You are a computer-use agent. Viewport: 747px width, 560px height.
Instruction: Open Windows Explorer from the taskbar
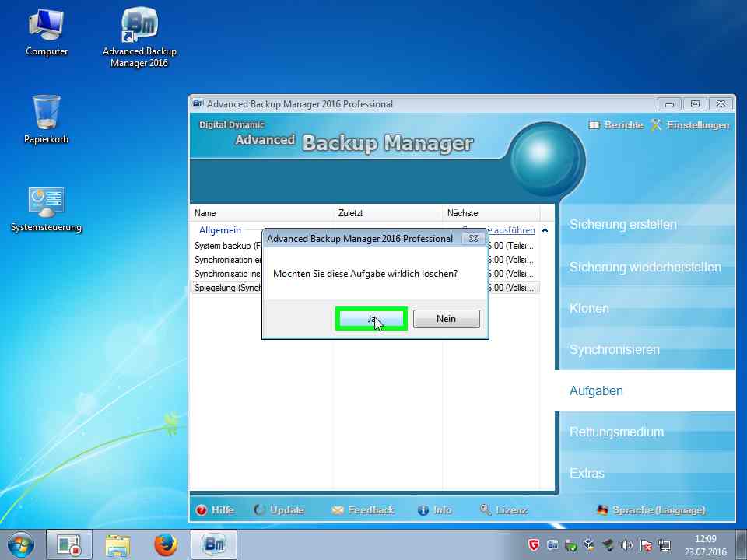117,544
